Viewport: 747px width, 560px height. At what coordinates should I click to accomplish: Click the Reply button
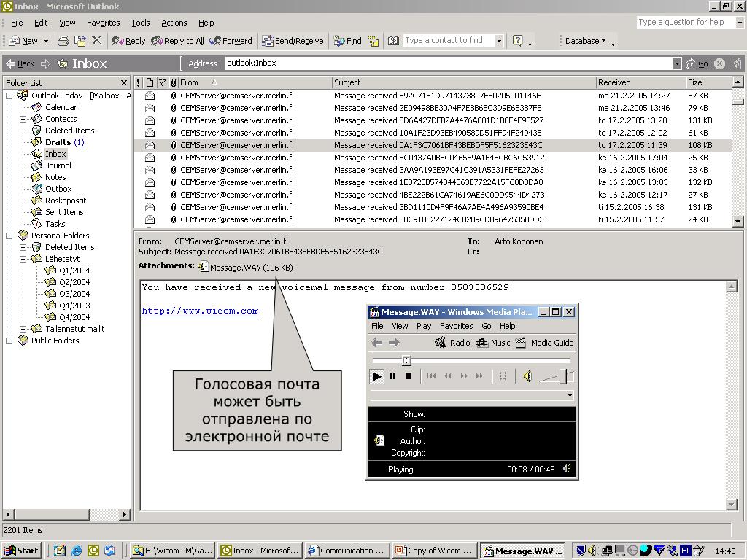coord(128,41)
